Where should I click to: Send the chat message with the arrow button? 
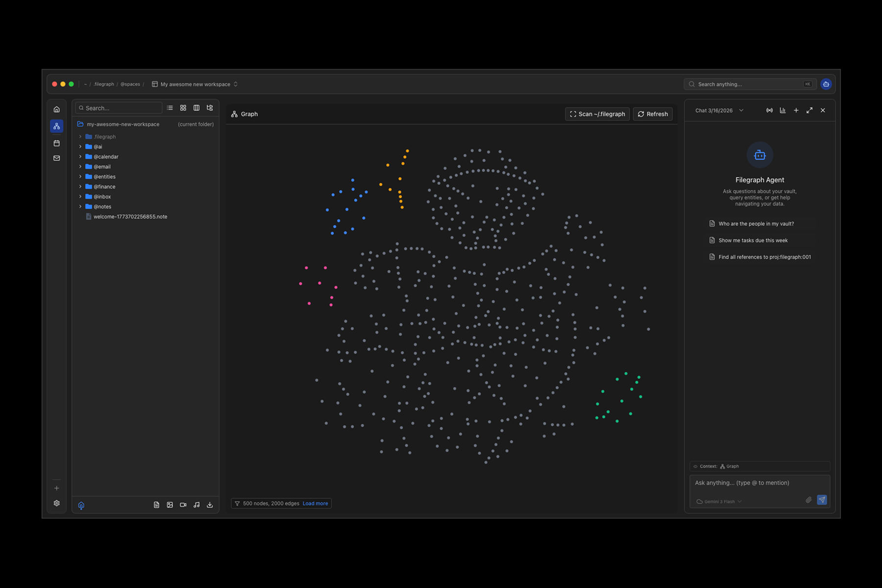pyautogui.click(x=822, y=500)
